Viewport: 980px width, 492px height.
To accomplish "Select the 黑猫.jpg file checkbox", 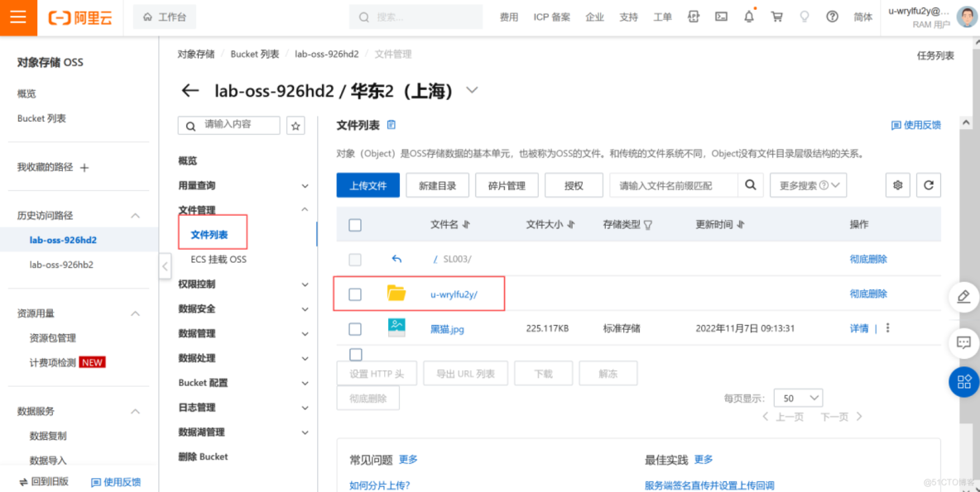I will (x=355, y=328).
